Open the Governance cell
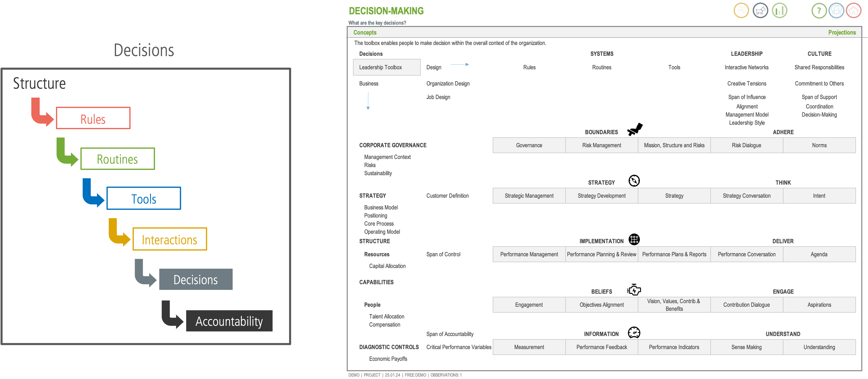Viewport: 868px width, 379px height. (x=529, y=145)
